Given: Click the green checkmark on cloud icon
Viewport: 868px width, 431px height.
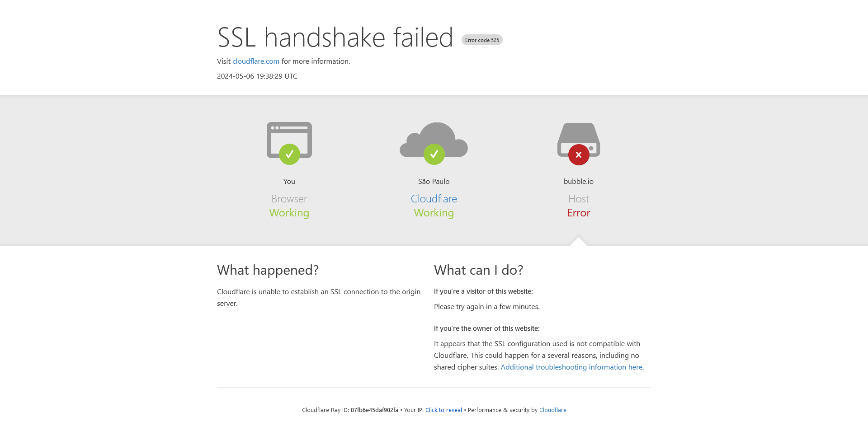Looking at the screenshot, I should coord(434,155).
